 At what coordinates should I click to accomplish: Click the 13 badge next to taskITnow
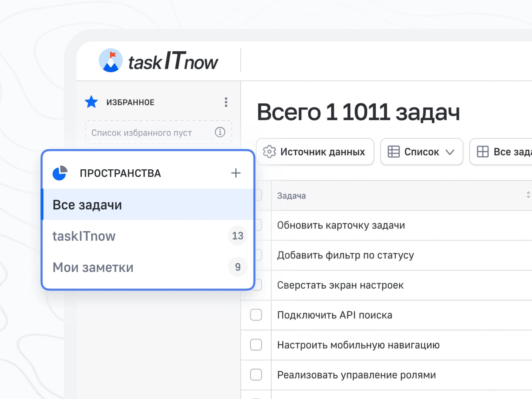point(238,236)
